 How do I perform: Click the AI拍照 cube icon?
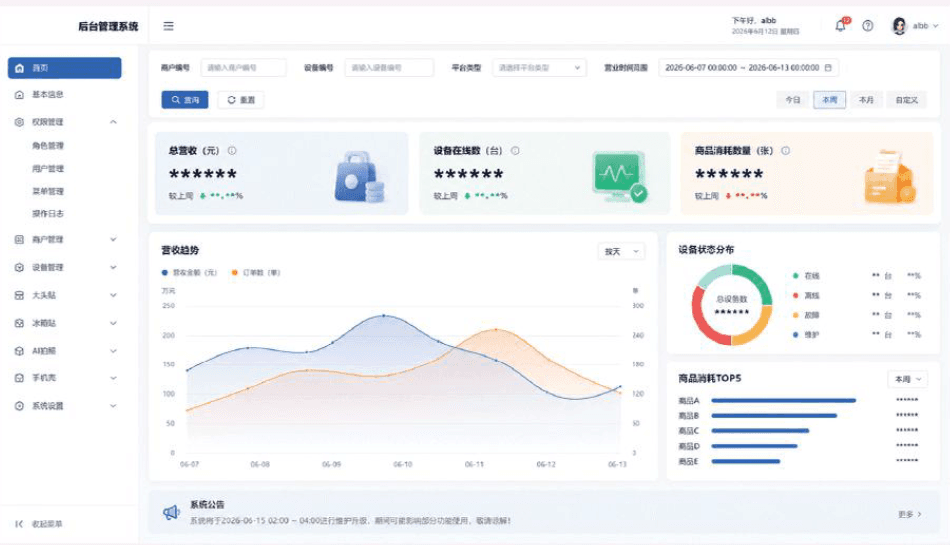pyautogui.click(x=19, y=351)
